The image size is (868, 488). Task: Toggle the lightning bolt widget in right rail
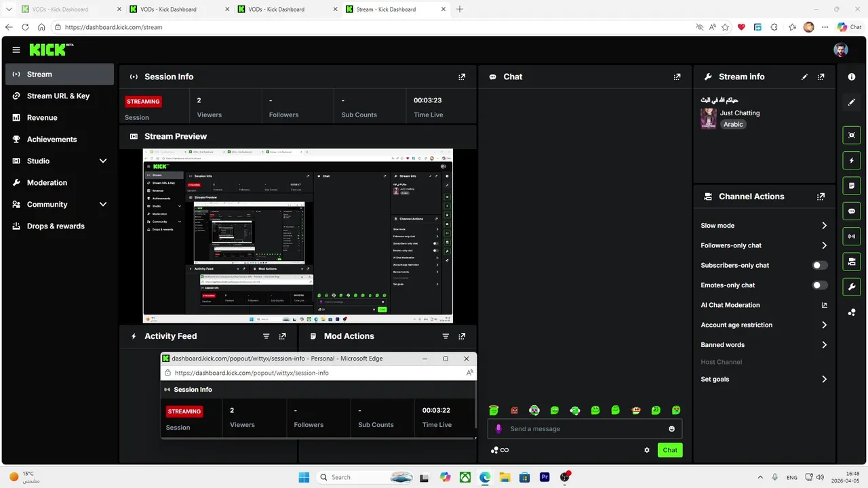pyautogui.click(x=852, y=161)
